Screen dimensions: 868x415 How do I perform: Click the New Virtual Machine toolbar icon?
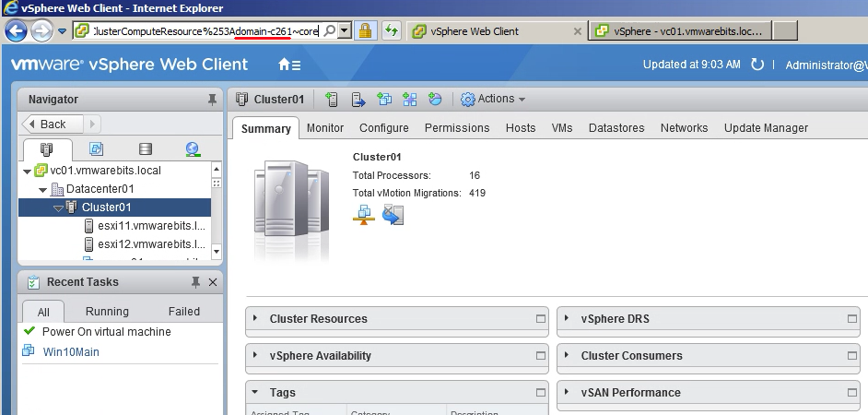[x=384, y=100]
